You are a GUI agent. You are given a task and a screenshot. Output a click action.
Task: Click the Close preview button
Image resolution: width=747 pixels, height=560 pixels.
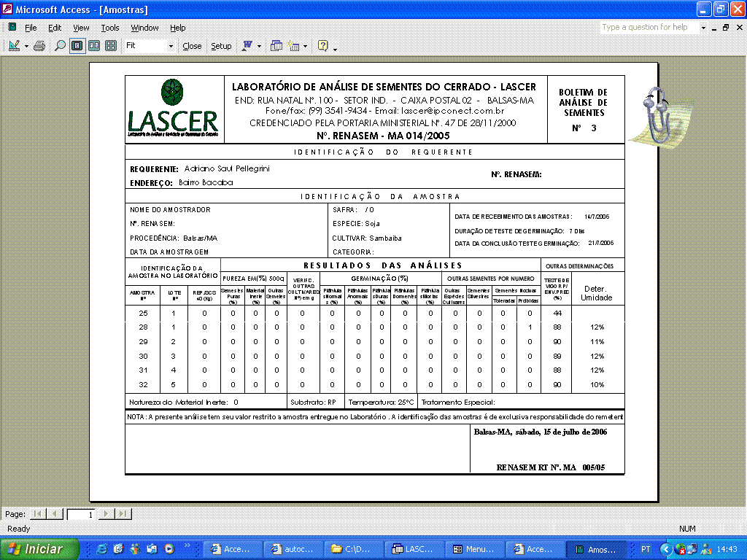click(x=192, y=46)
